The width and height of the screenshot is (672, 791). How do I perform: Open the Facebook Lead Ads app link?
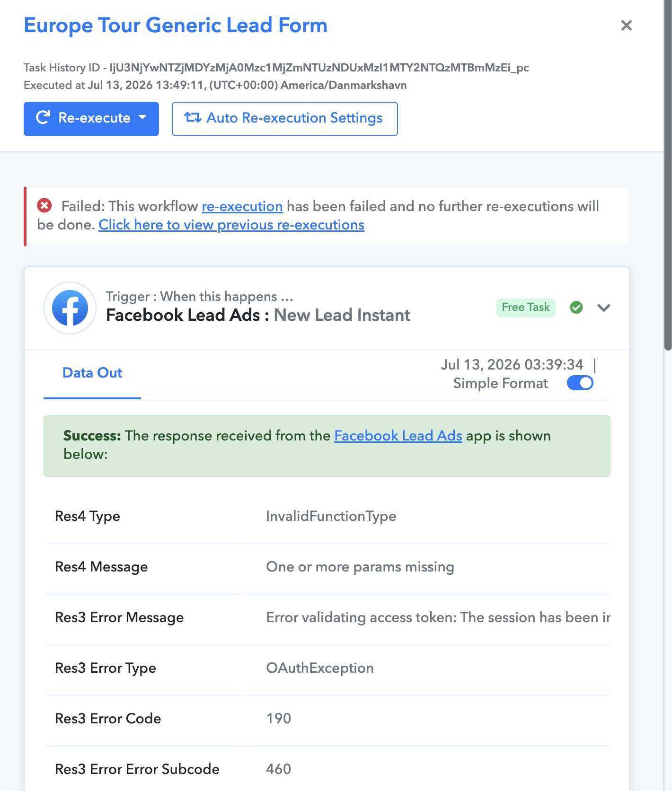click(x=398, y=436)
